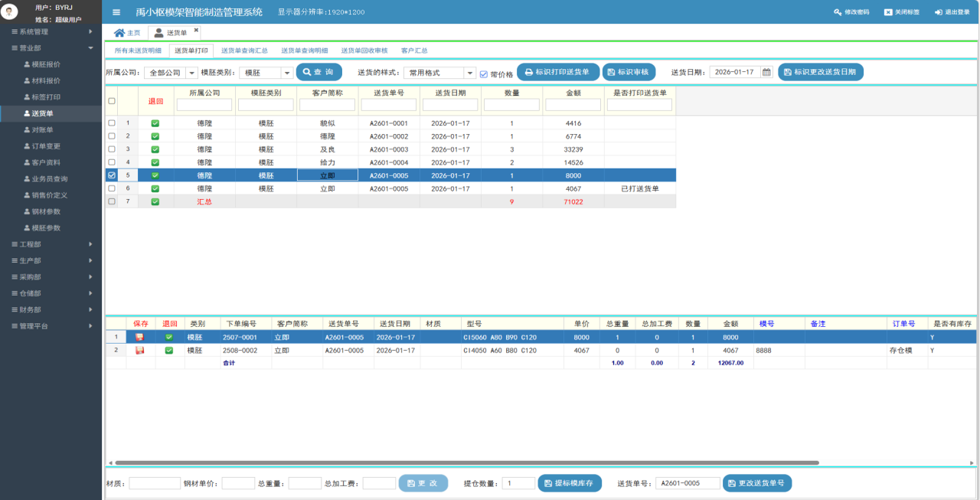Viewport: 980px width, 500px height.
Task: Toggle the 带价格 checkbox
Action: 484,74
